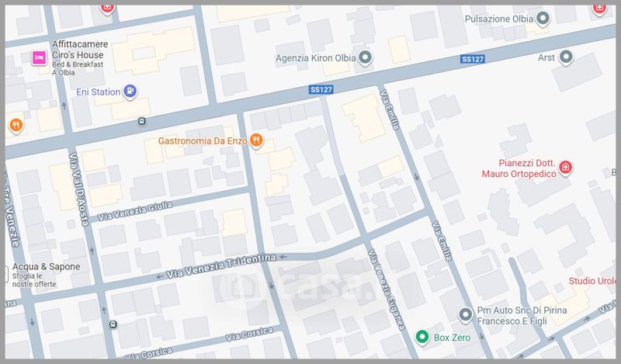Select the Gastronomia Da Enzo restaurant pin
This screenshot has width=621, height=364.
pos(257,140)
